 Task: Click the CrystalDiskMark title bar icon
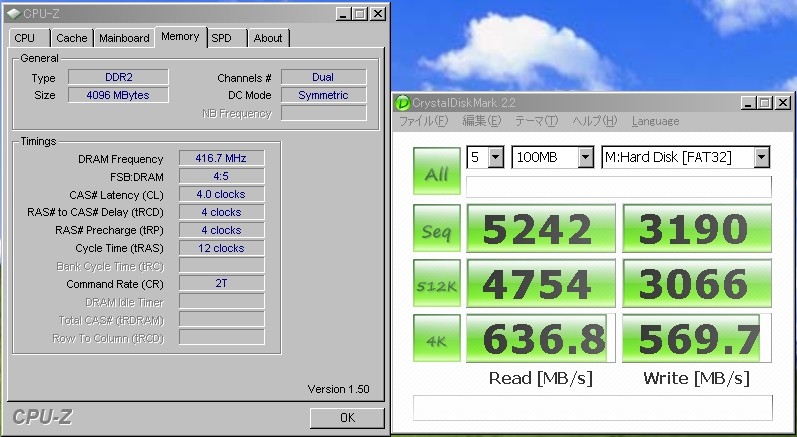click(x=403, y=103)
